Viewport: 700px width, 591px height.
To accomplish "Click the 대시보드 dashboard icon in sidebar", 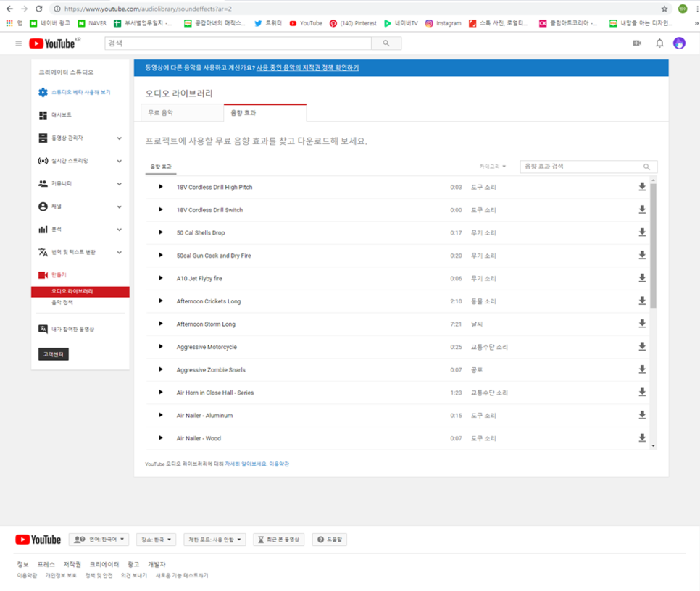I will click(x=41, y=115).
